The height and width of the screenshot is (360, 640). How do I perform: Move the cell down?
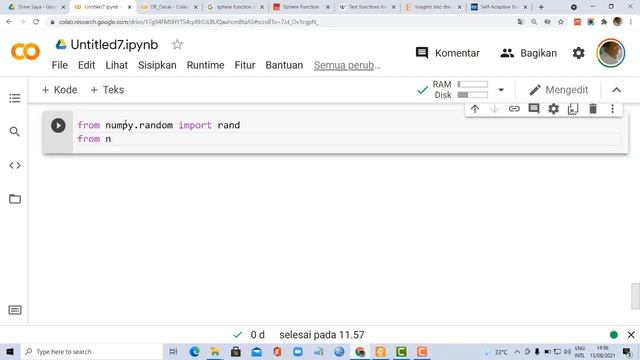point(494,109)
